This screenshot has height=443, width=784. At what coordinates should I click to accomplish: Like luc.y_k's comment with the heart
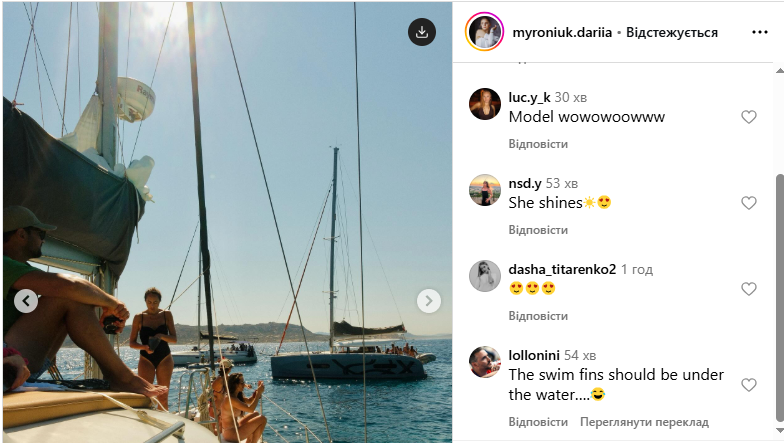tap(748, 117)
